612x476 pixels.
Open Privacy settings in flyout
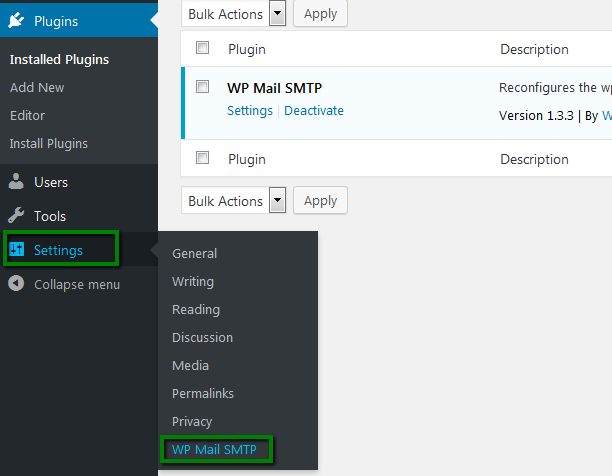tap(192, 422)
